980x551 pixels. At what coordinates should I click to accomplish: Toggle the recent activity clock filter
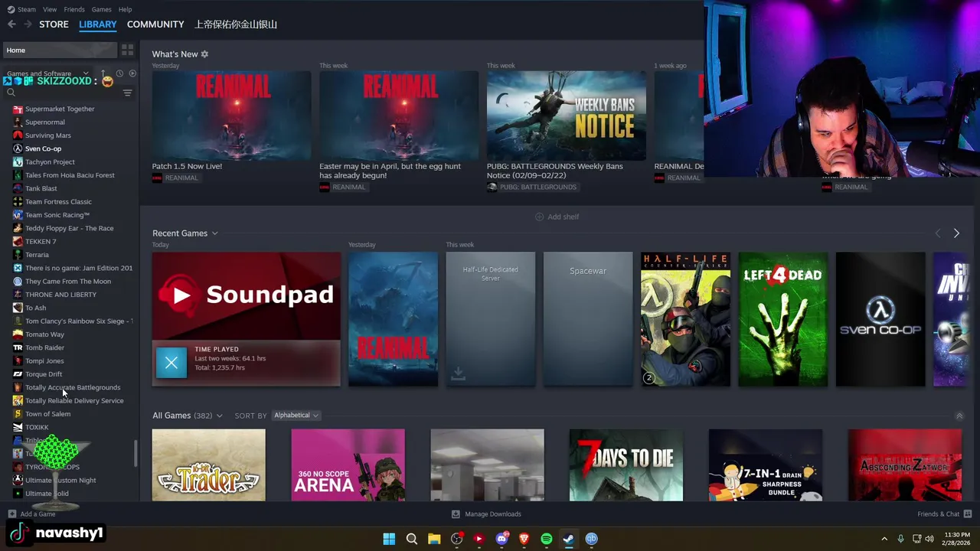pos(119,73)
